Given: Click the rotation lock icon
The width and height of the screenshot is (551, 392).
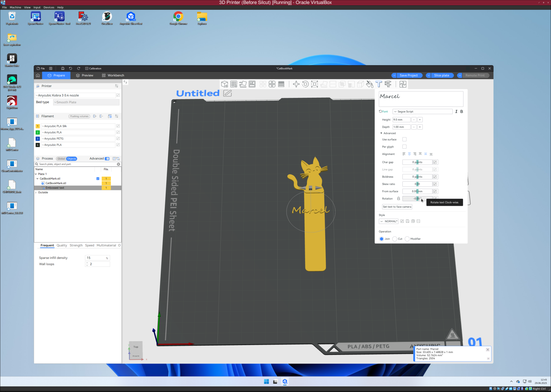Looking at the screenshot, I should point(398,198).
